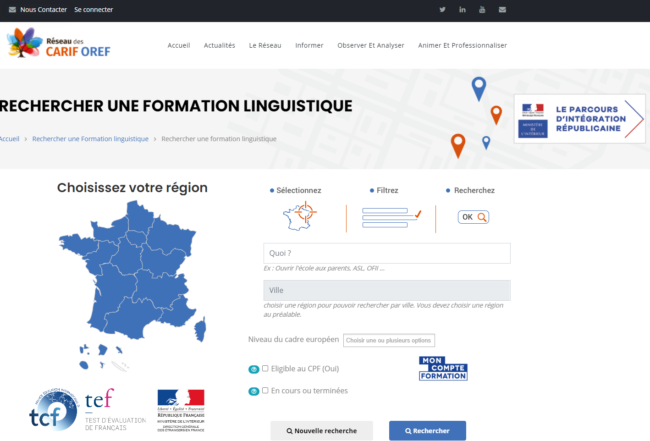Click the TCF TEF test logo

click(72, 406)
